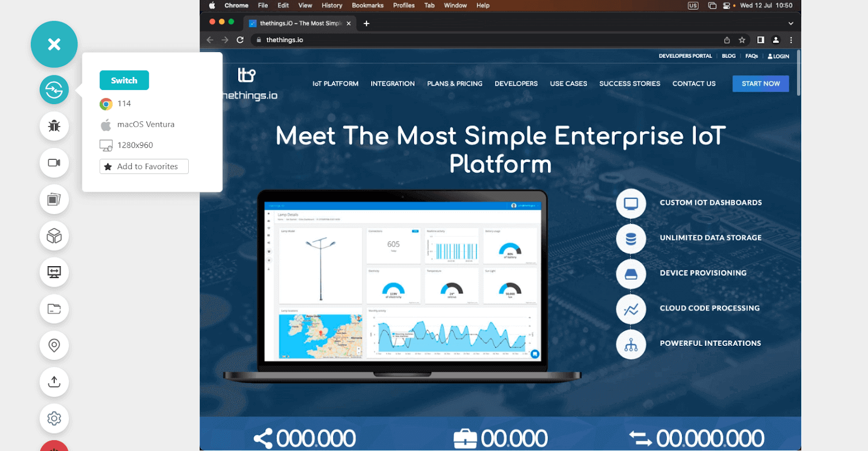Open the Chrome profile avatar icon
868x451 pixels.
pyautogui.click(x=776, y=40)
